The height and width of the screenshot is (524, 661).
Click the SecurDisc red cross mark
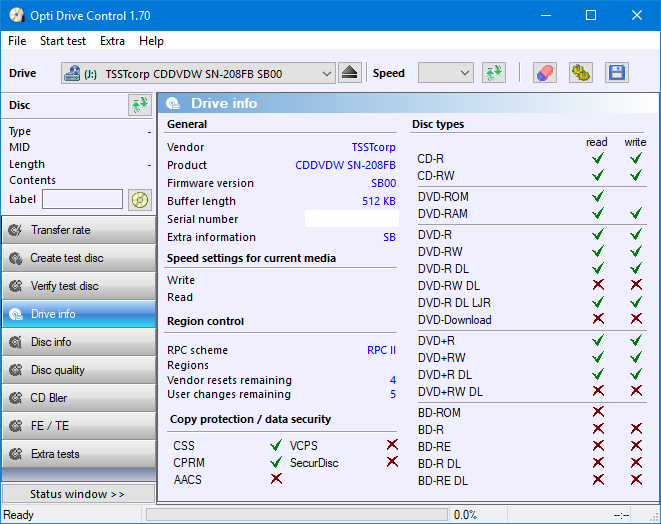tap(392, 462)
